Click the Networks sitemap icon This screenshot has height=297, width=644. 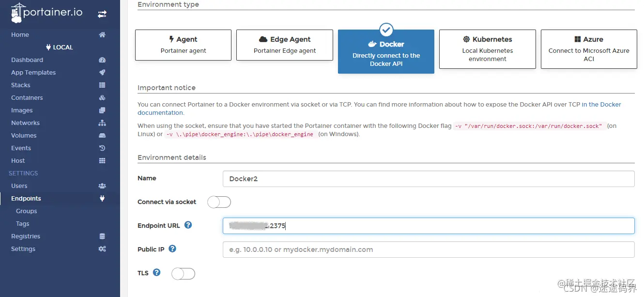click(x=102, y=123)
